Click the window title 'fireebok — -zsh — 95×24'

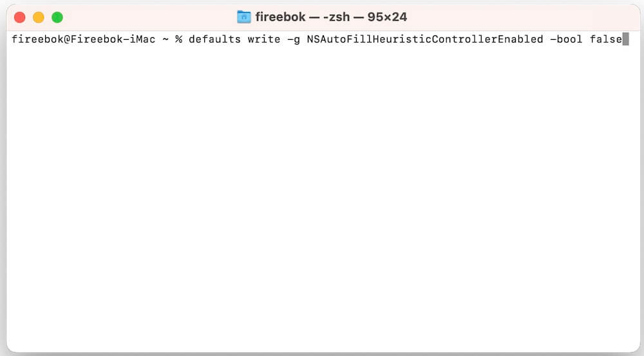[x=331, y=17]
